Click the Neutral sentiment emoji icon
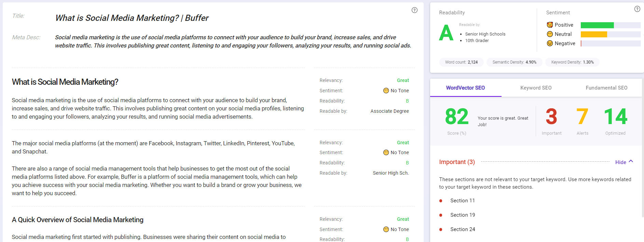This screenshot has height=242, width=644. (x=550, y=34)
